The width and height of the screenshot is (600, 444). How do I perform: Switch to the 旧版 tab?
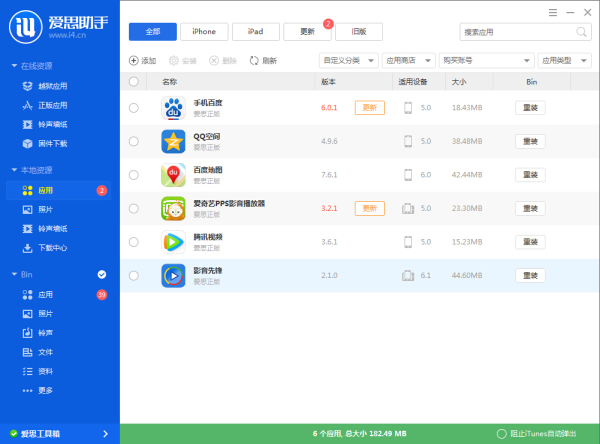click(359, 32)
